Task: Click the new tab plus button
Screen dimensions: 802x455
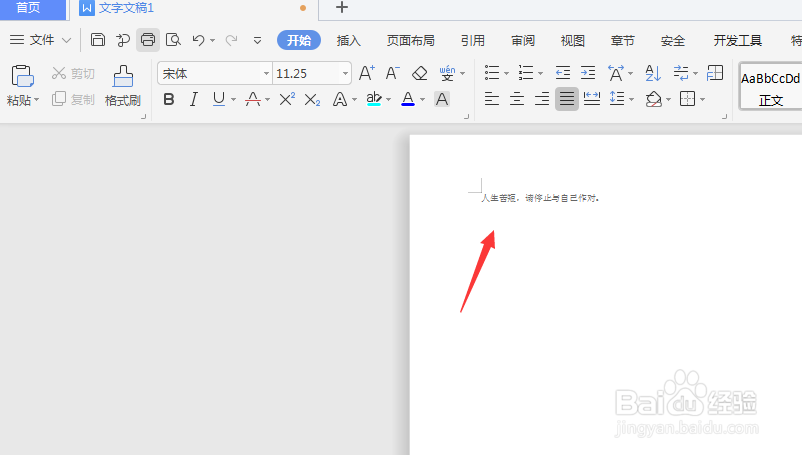Action: (x=342, y=8)
